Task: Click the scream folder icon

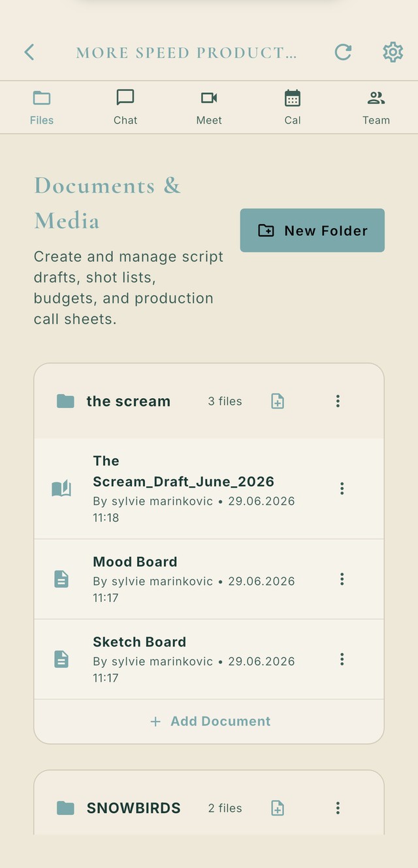Action: click(65, 401)
